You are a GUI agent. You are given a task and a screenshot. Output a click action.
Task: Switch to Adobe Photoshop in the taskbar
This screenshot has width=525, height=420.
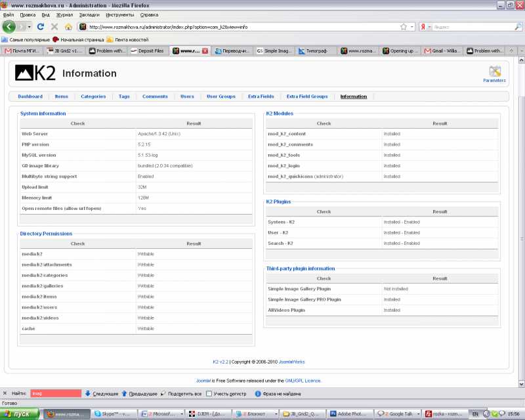(x=350, y=414)
